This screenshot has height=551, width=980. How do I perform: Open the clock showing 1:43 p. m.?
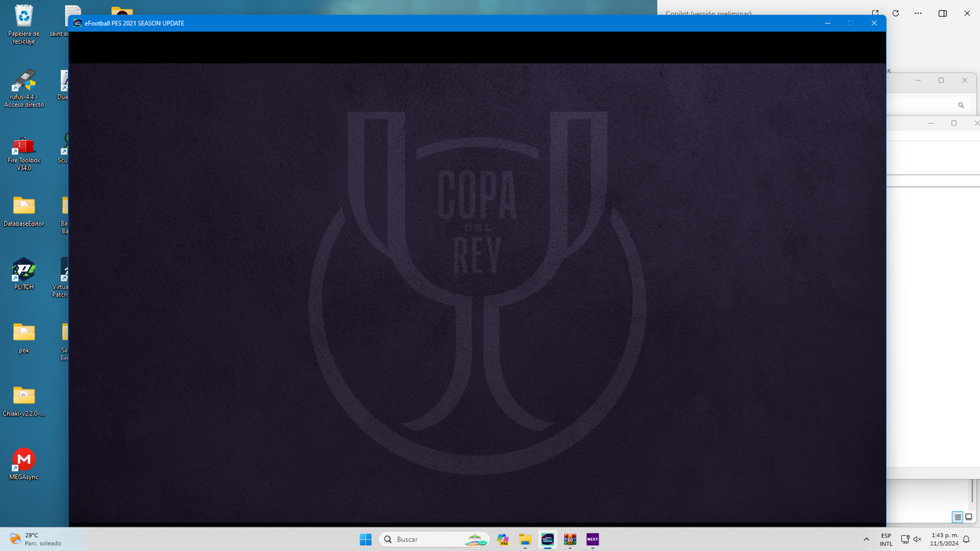point(944,540)
